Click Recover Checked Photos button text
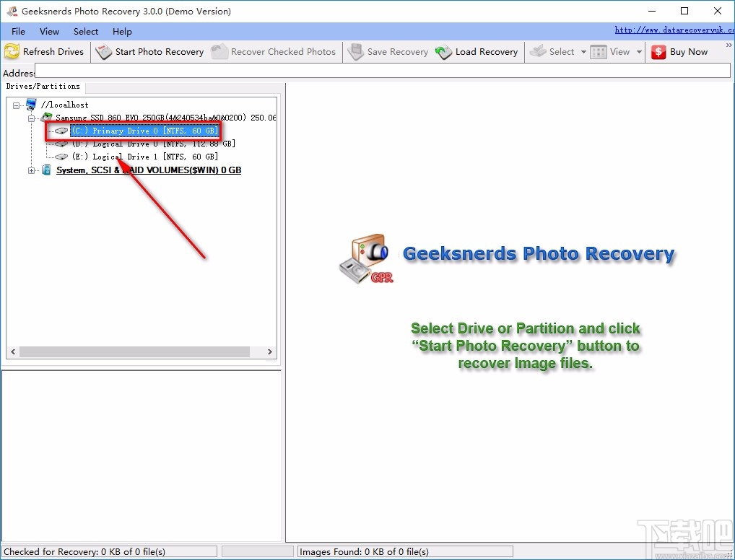735x560 pixels. point(283,51)
